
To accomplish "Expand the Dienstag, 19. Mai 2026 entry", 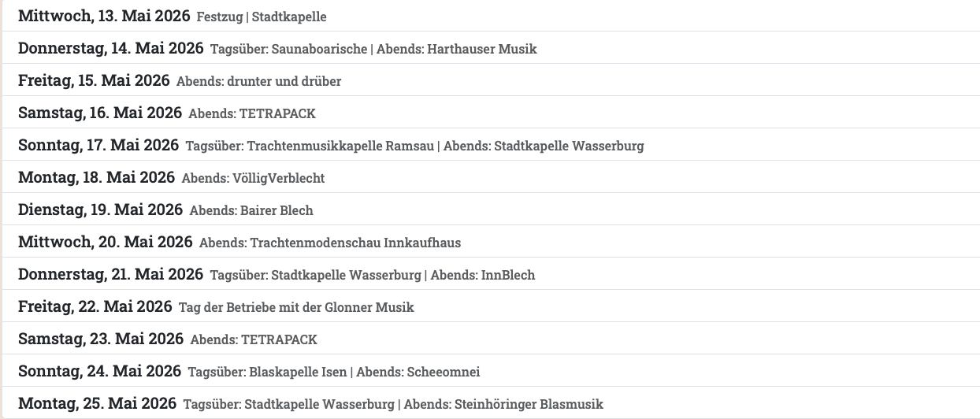I will pos(100,209).
